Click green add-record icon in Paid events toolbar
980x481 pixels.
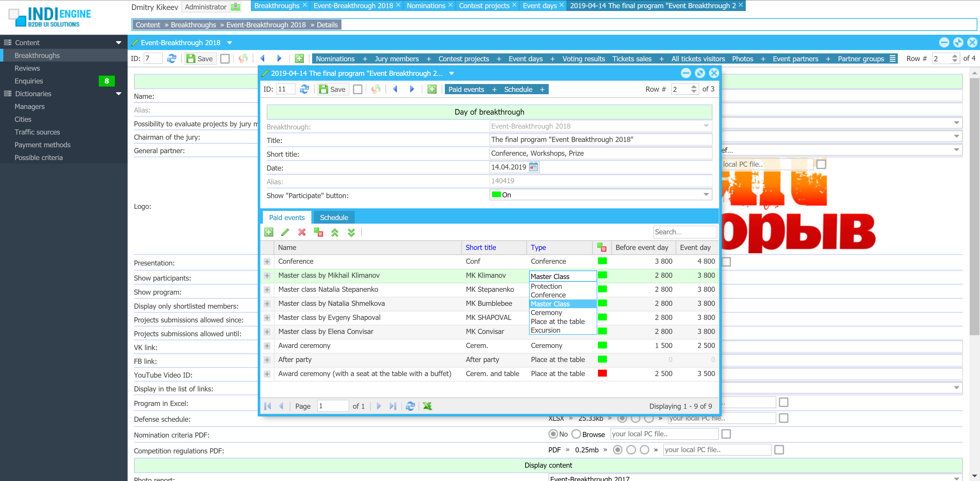click(268, 232)
